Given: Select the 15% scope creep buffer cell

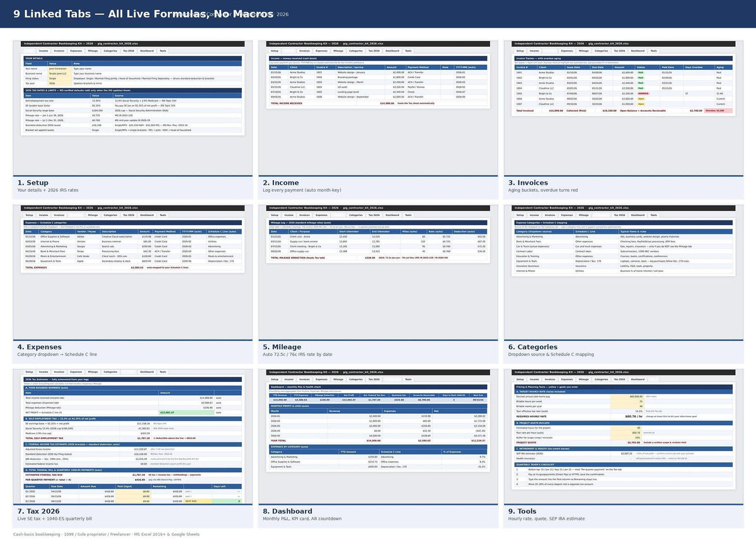Looking at the screenshot, I should pos(626,437).
